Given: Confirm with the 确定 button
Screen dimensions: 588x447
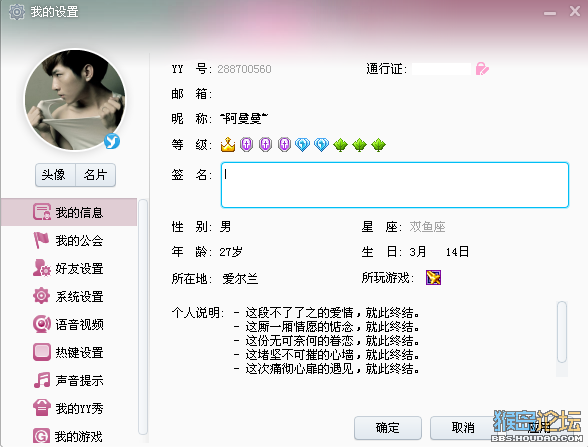Looking at the screenshot, I should (388, 428).
